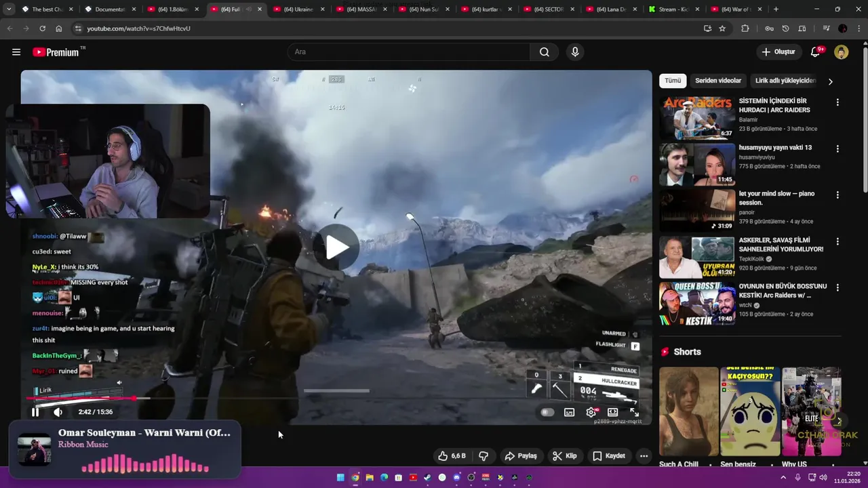Open ASKERLER, SAVAŞ FİLMİ video title

click(x=781, y=245)
